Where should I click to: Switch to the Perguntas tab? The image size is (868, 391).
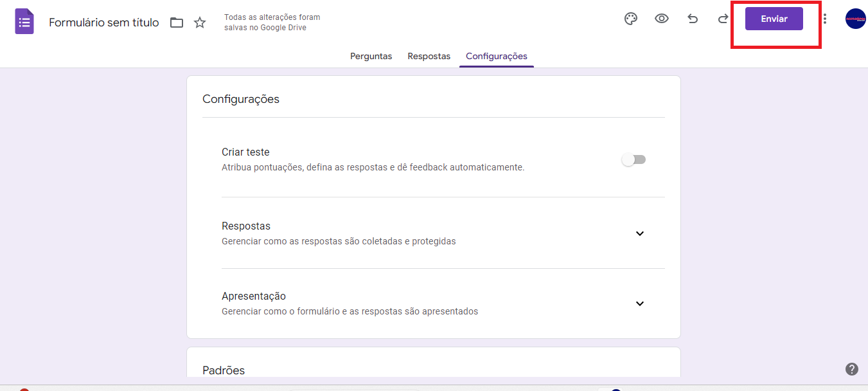click(371, 56)
